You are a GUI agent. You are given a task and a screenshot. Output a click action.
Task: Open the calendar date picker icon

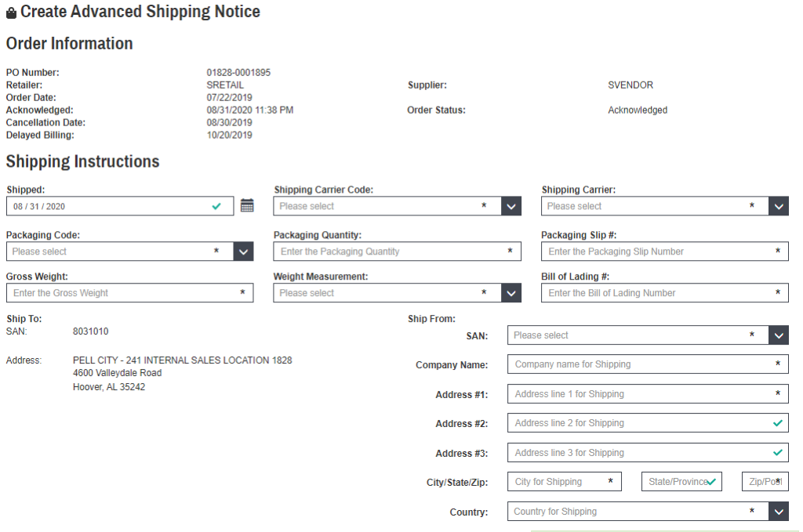point(247,206)
